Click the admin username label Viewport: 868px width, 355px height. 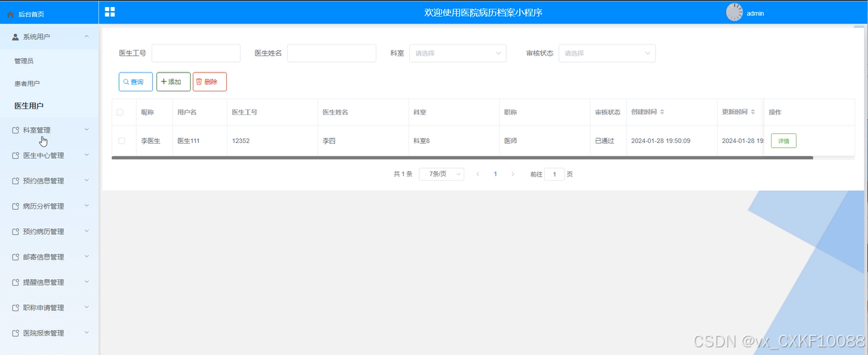[756, 13]
